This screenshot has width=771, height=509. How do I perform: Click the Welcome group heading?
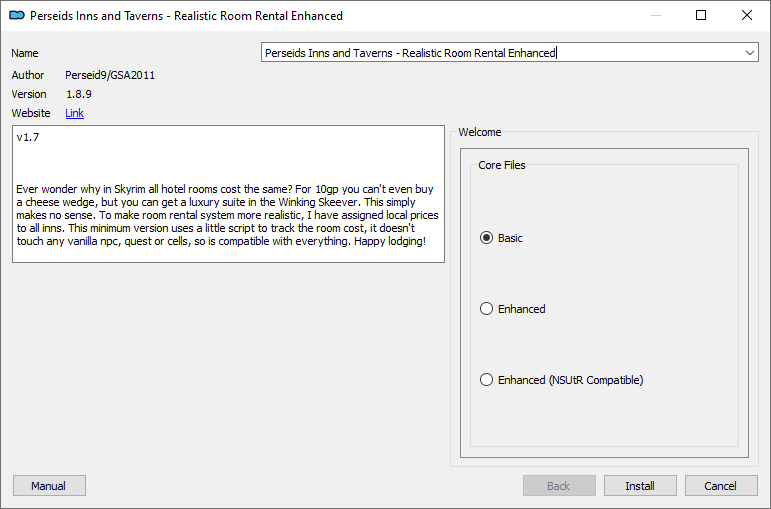479,132
